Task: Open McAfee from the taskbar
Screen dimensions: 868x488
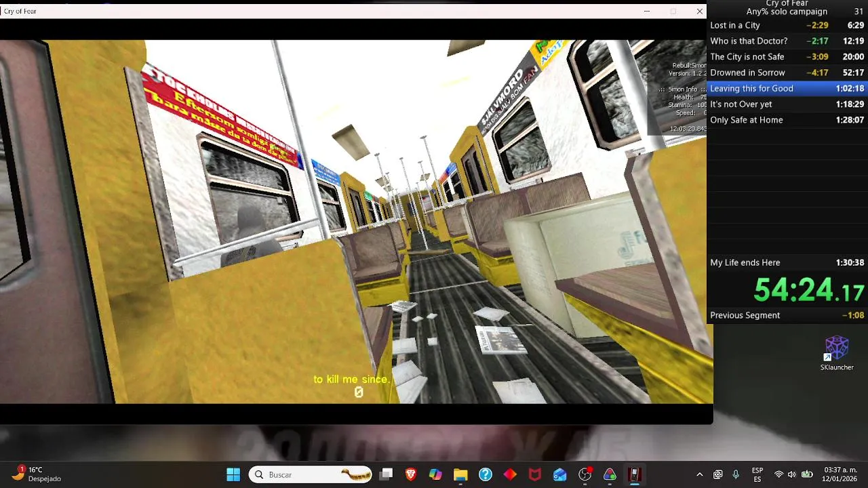Action: [535, 474]
